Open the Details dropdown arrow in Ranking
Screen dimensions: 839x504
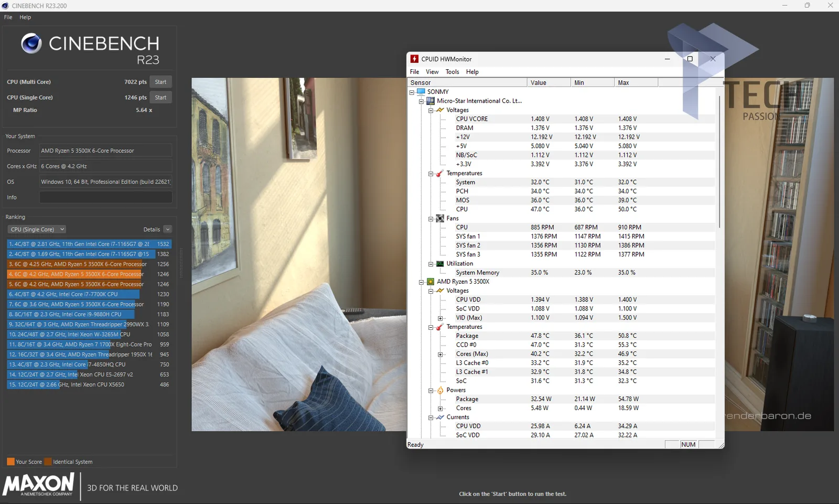click(168, 229)
